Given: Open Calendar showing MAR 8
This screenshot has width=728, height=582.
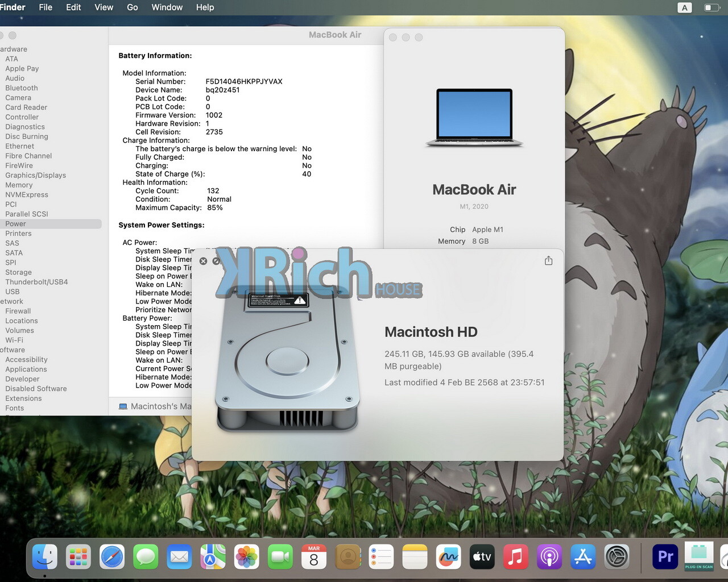Looking at the screenshot, I should 314,557.
